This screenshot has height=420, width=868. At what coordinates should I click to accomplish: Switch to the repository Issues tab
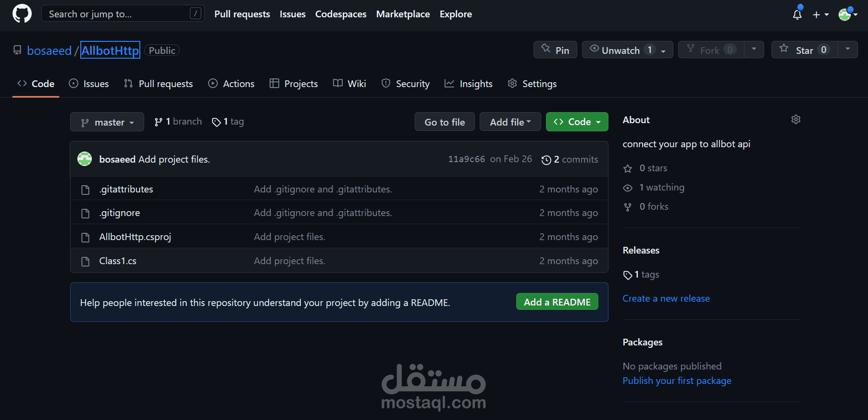click(x=89, y=84)
